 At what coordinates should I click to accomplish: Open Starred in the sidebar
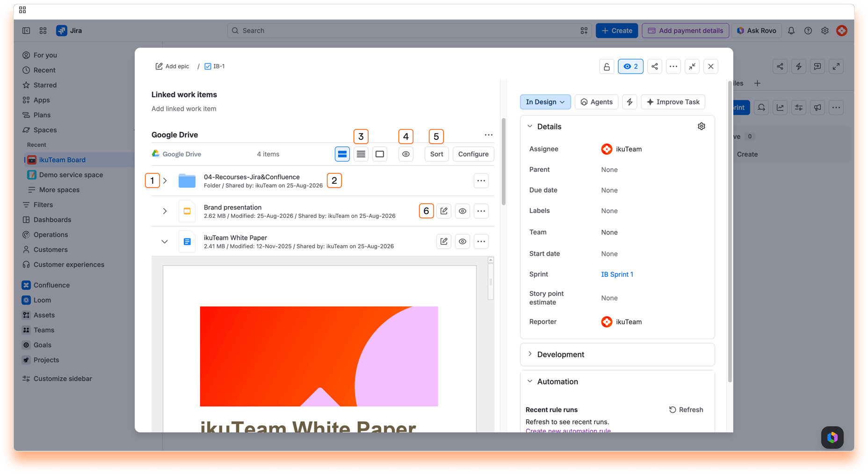coord(45,85)
